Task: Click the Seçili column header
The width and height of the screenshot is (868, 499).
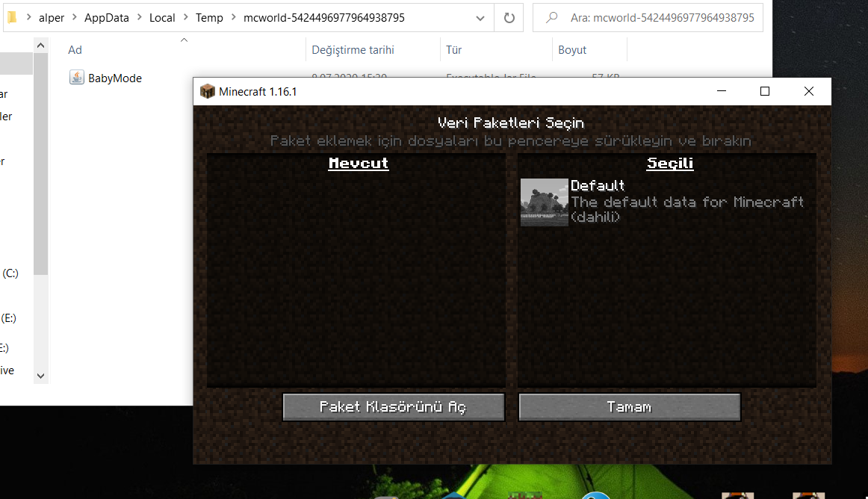Action: (670, 164)
